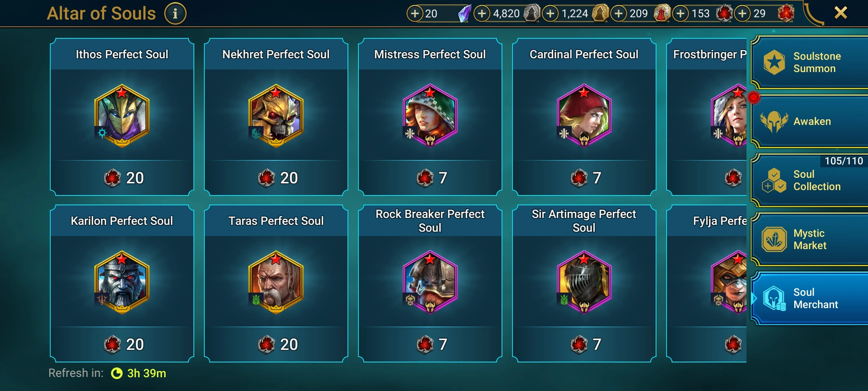Buy Cardinal Perfect Soul for 7
Image resolution: width=868 pixels, height=391 pixels.
point(584,178)
